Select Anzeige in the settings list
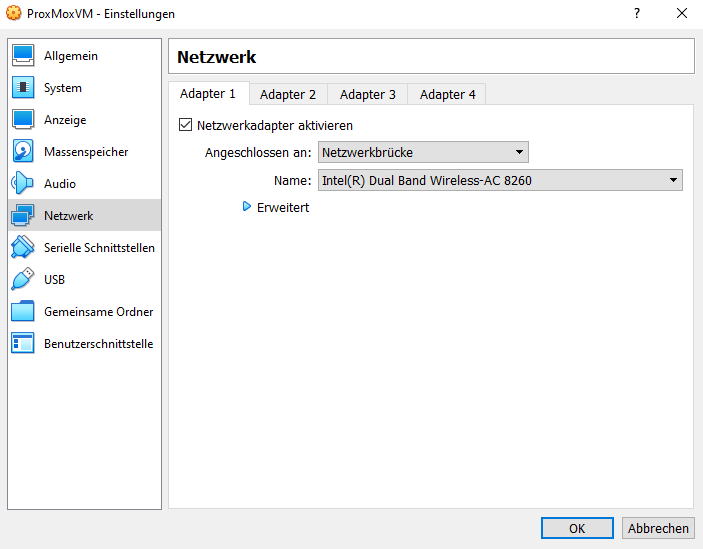Screen dimensions: 703x549 (x=84, y=120)
